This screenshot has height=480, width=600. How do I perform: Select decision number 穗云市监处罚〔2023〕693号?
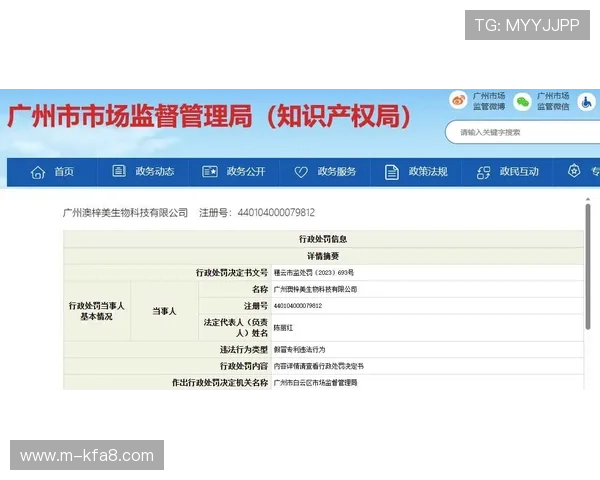click(314, 273)
